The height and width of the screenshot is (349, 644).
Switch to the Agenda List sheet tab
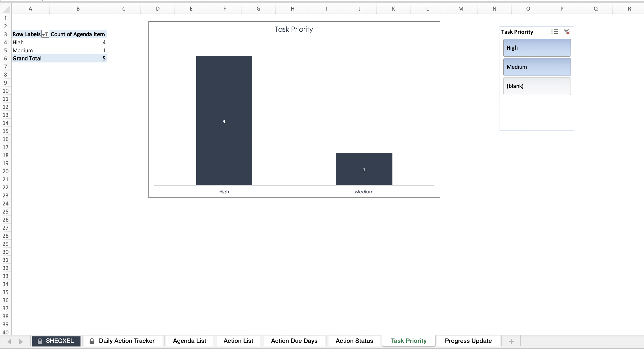(189, 341)
